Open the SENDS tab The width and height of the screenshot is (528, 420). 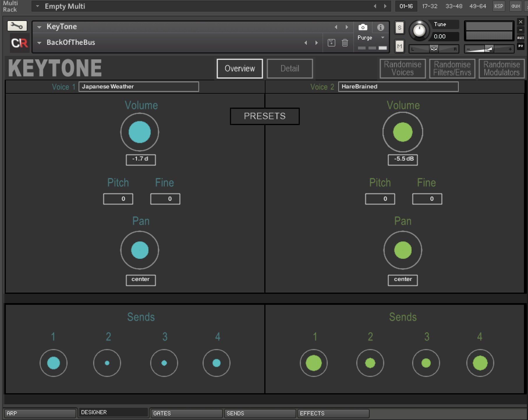click(260, 413)
